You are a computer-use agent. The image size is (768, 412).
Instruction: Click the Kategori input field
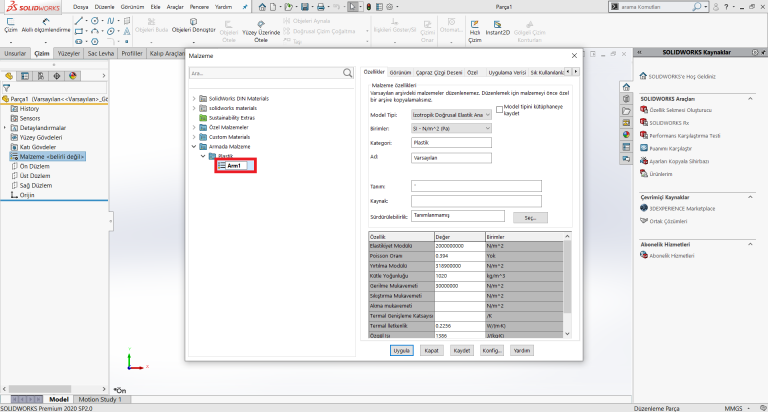point(452,143)
